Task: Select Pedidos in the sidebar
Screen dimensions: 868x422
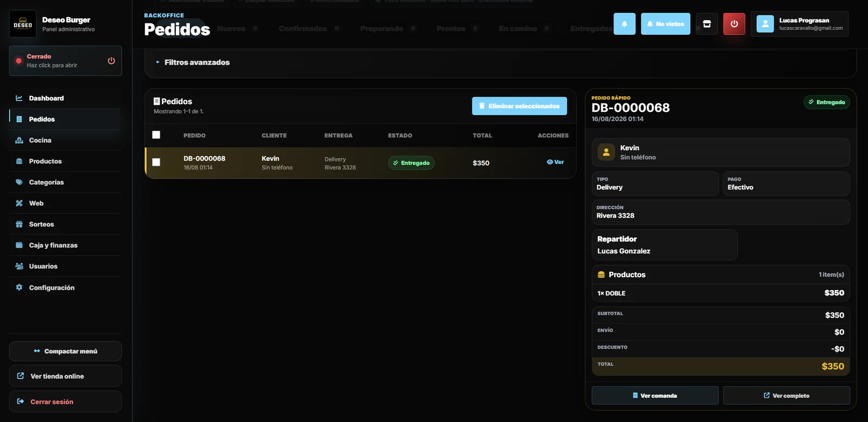Action: pyautogui.click(x=65, y=119)
